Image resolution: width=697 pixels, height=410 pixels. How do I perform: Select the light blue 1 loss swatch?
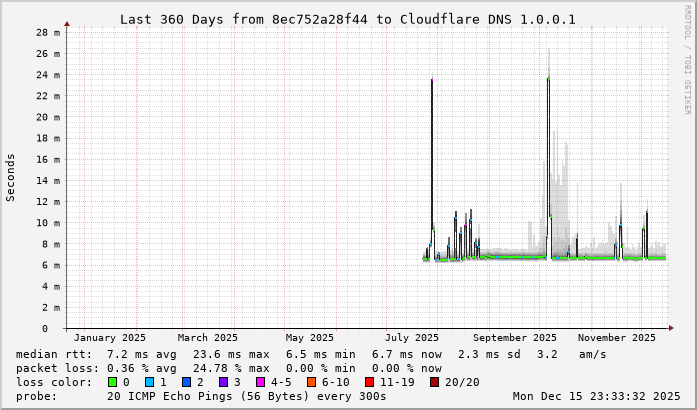pos(149,382)
